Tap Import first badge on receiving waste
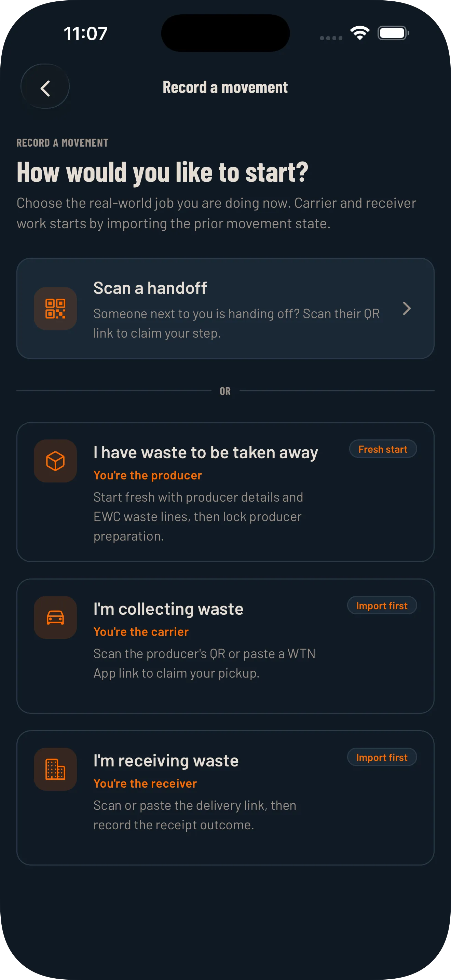451x980 pixels. pos(382,757)
